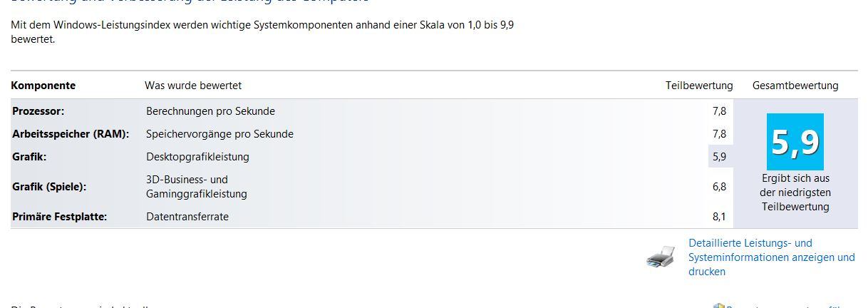
Task: Click the Was wurde bewertet column header
Action: coord(193,86)
